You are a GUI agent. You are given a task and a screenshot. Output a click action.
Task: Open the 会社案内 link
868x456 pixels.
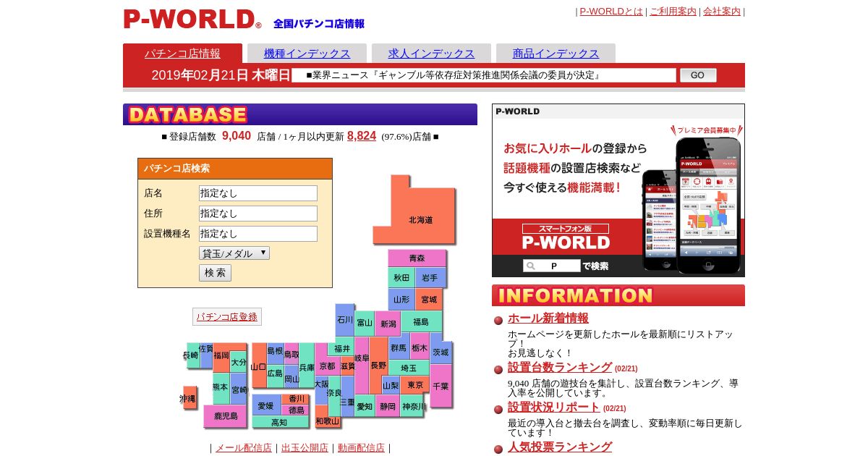(x=722, y=11)
